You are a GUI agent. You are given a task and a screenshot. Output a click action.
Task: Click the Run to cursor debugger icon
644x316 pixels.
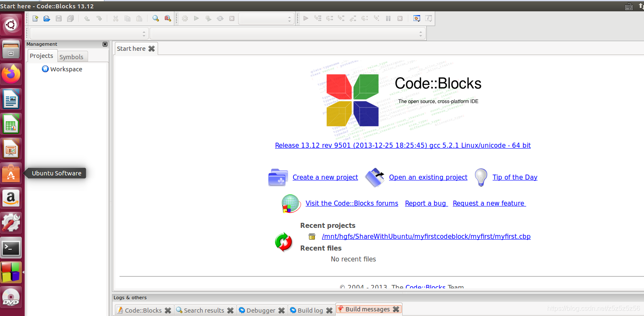(x=317, y=18)
